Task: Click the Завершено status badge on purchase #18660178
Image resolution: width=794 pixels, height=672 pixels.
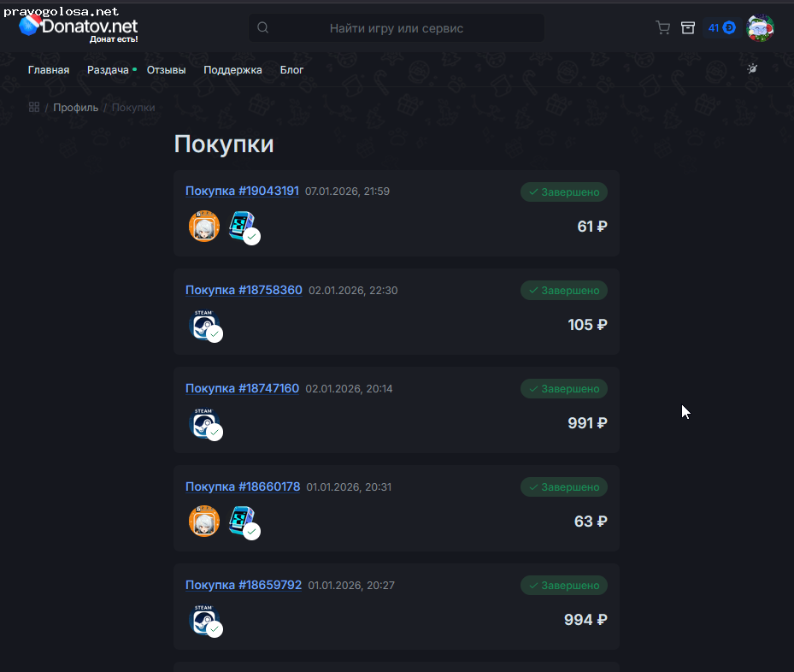Action: pyautogui.click(x=564, y=486)
